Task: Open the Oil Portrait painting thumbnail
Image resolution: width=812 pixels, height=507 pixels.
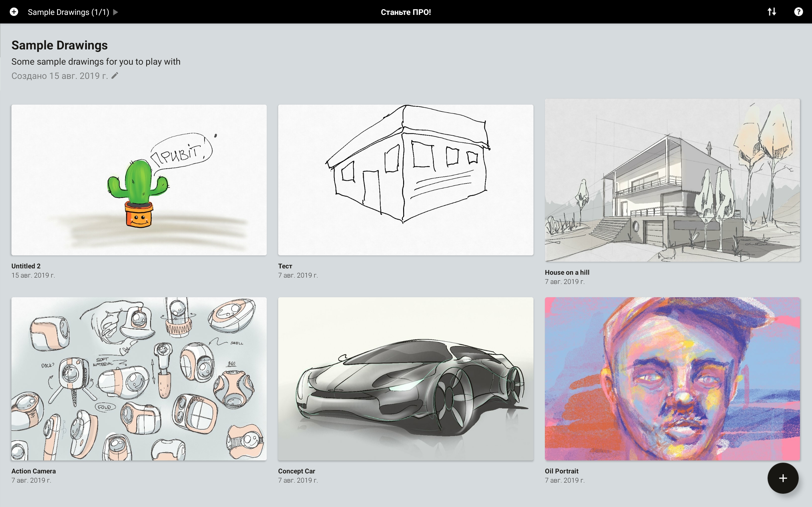Action: click(x=672, y=379)
